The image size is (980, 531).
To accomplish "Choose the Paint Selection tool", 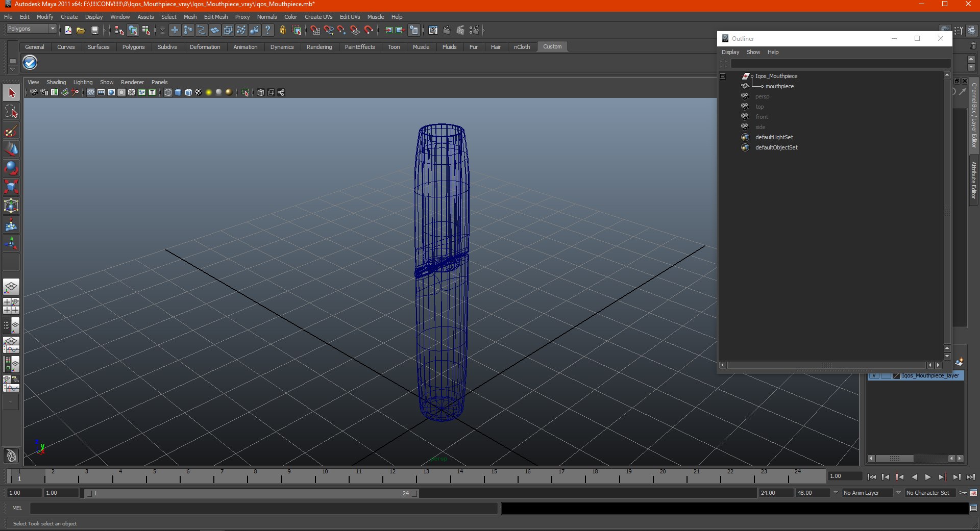I will (11, 131).
